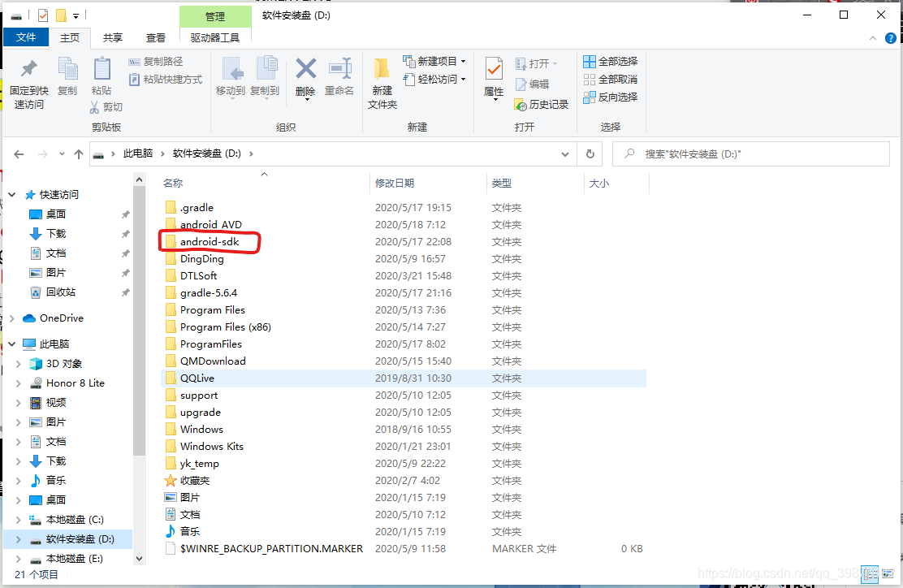Open the blue Help question mark
This screenshot has width=903, height=588.
890,38
